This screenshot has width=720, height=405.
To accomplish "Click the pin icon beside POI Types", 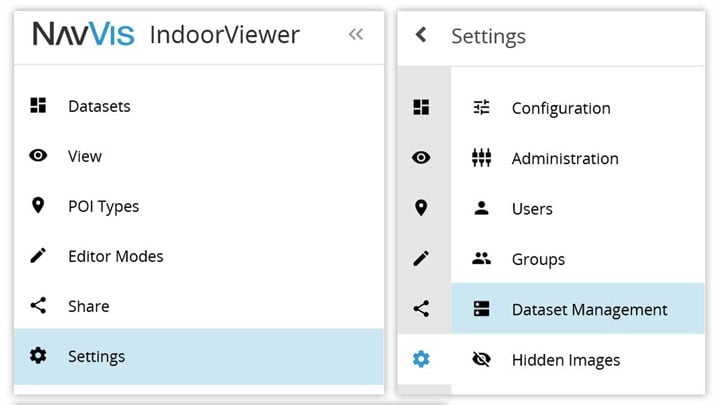I will click(x=38, y=205).
